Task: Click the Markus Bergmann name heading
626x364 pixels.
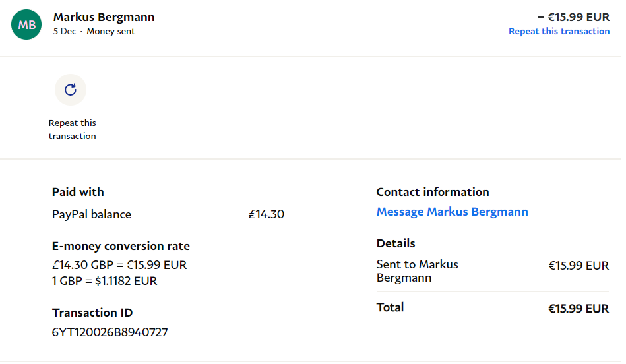Action: pos(104,17)
